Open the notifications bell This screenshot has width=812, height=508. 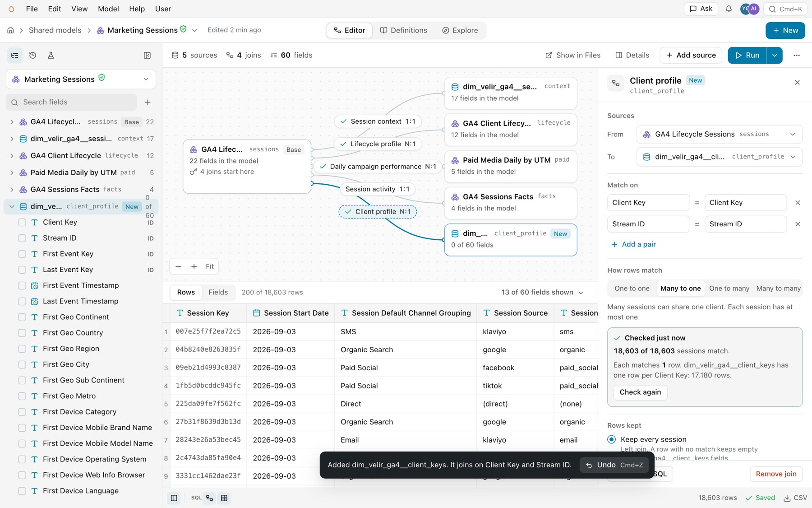(729, 9)
